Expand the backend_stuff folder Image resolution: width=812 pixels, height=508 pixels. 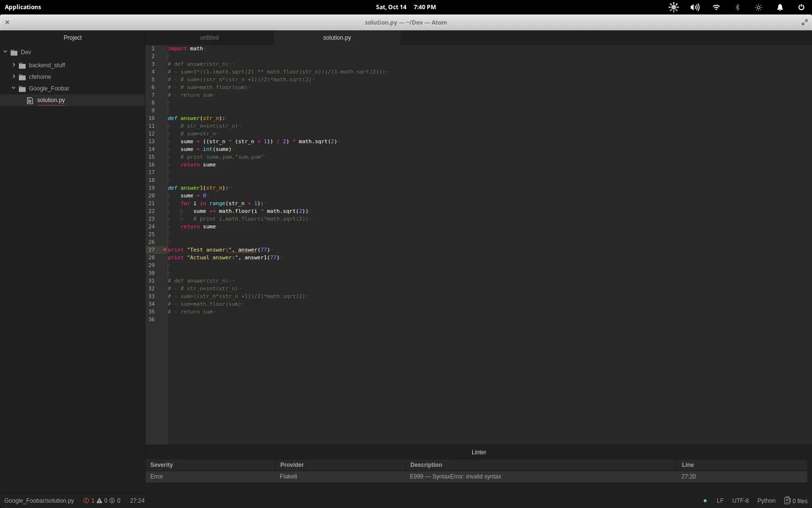tap(14, 65)
